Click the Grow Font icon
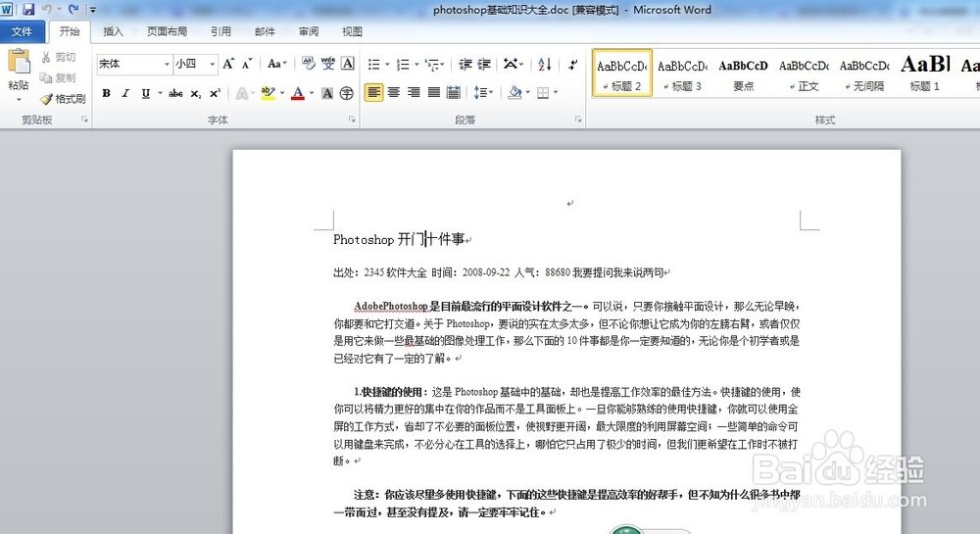This screenshot has width=980, height=534. tap(228, 64)
